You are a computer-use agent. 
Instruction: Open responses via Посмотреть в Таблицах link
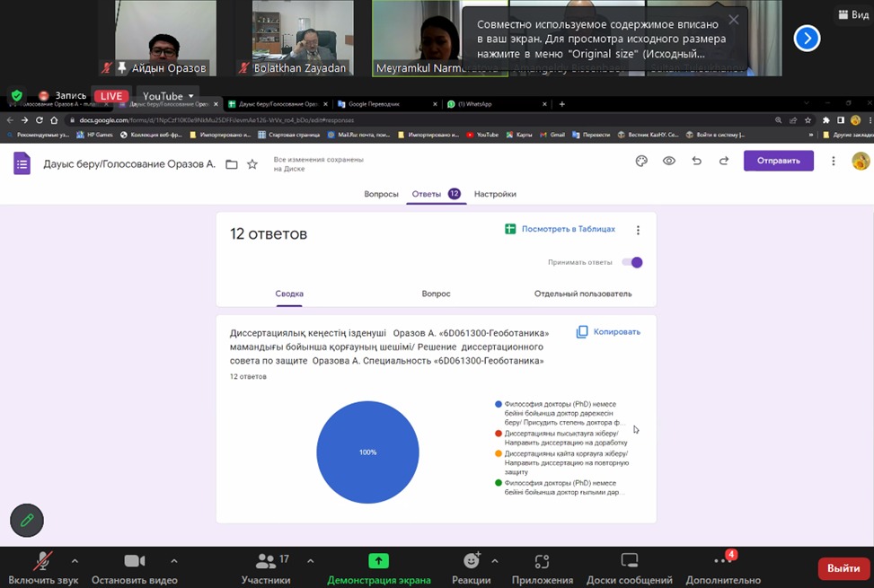point(561,229)
